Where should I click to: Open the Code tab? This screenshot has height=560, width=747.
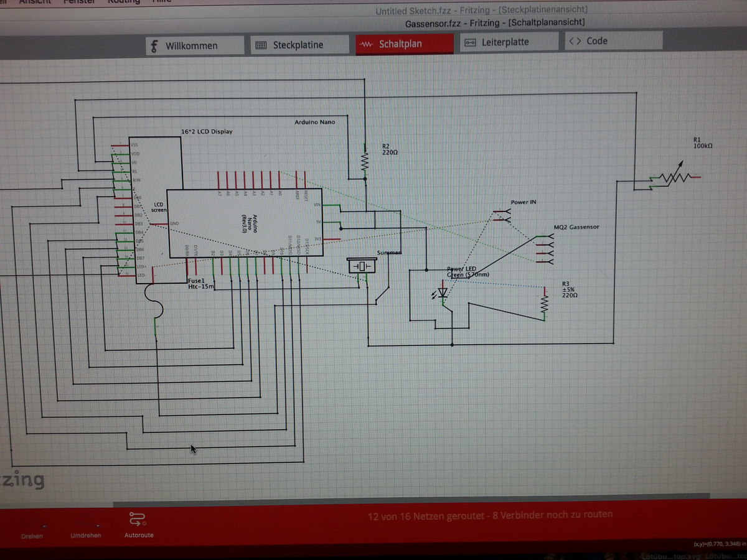(613, 41)
